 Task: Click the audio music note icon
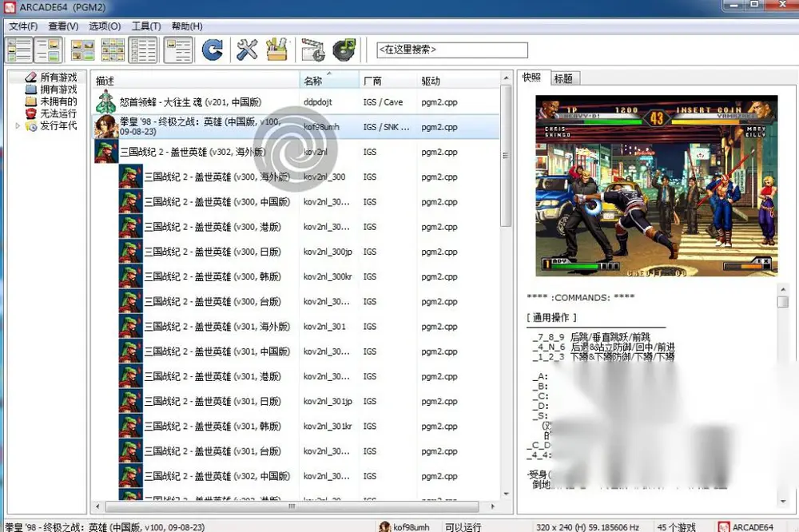point(345,50)
